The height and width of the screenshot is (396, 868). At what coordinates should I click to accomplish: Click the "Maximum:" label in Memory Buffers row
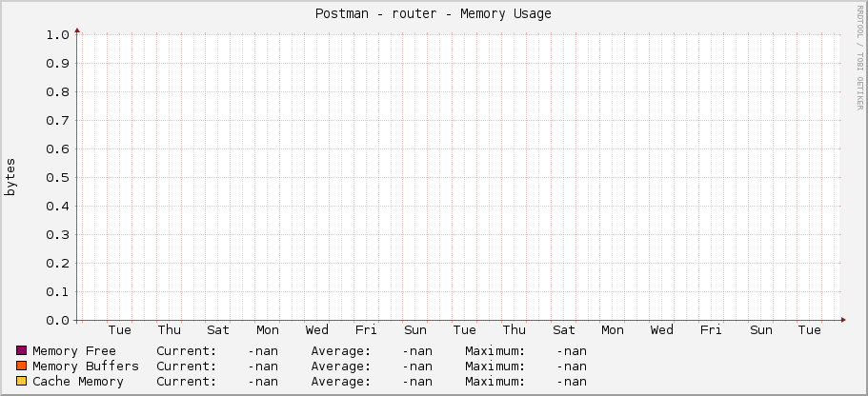click(495, 366)
